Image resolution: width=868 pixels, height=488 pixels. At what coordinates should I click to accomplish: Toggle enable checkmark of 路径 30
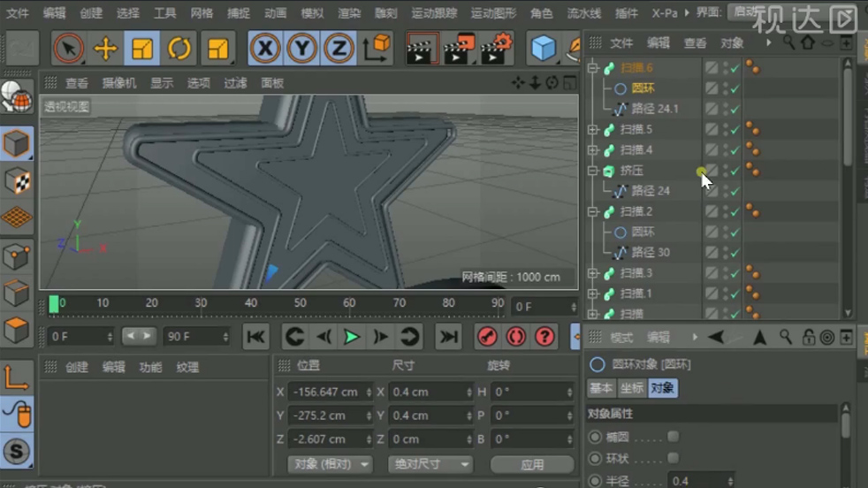pos(735,253)
